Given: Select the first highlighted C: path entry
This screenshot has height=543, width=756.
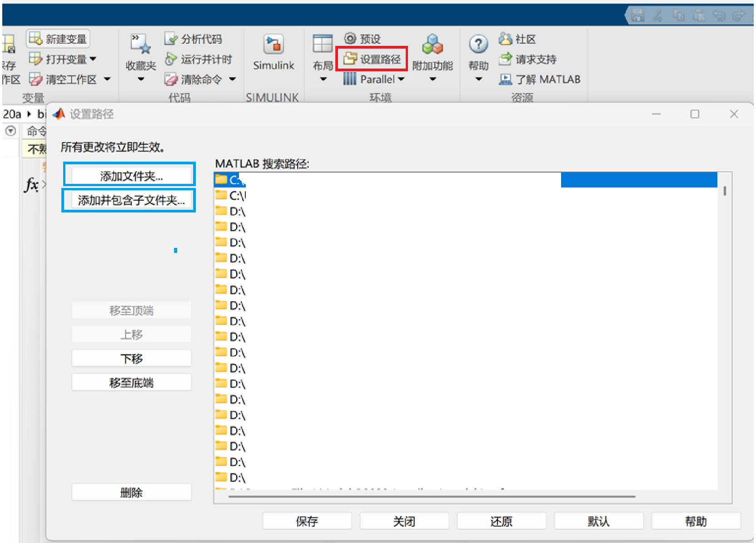Looking at the screenshot, I should click(x=466, y=180).
